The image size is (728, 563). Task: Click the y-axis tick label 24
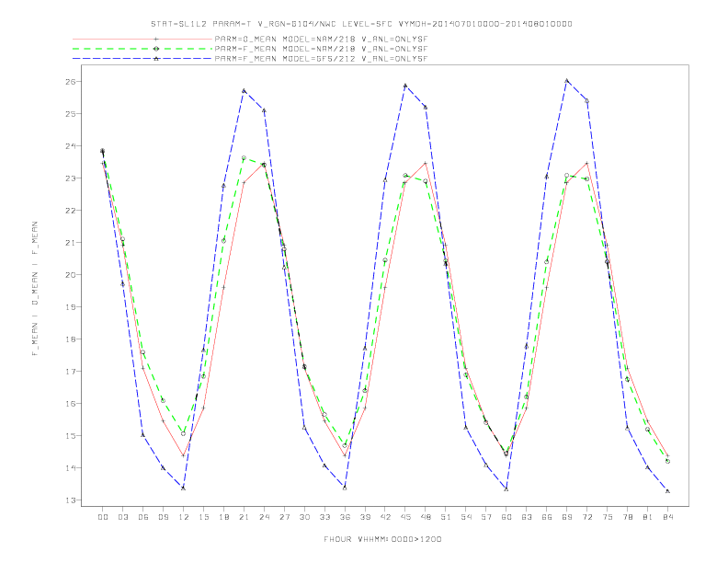click(71, 146)
